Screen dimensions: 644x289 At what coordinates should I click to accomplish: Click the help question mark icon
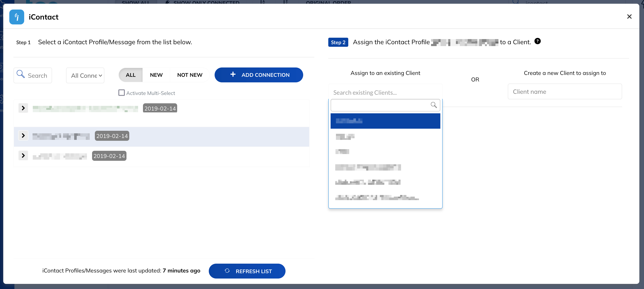point(538,41)
